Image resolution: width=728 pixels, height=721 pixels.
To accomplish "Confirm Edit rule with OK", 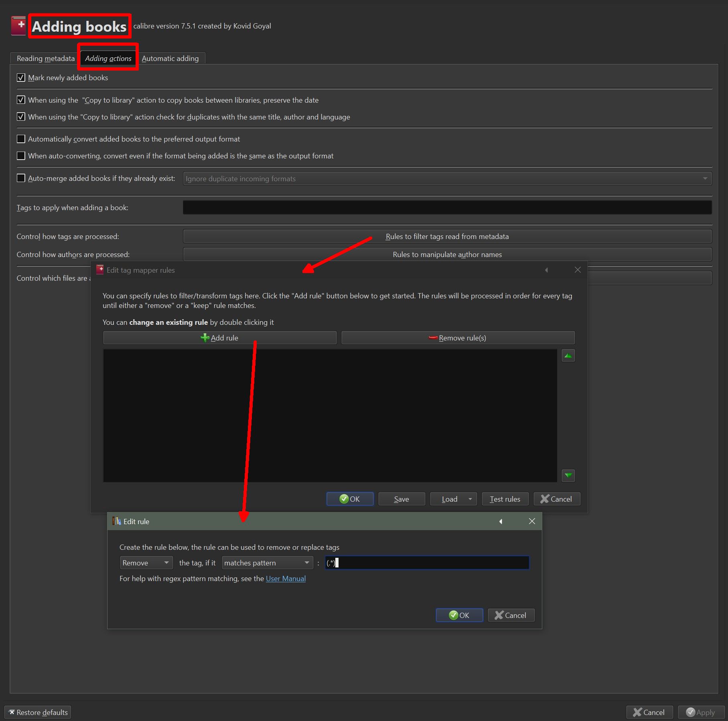I will point(459,615).
